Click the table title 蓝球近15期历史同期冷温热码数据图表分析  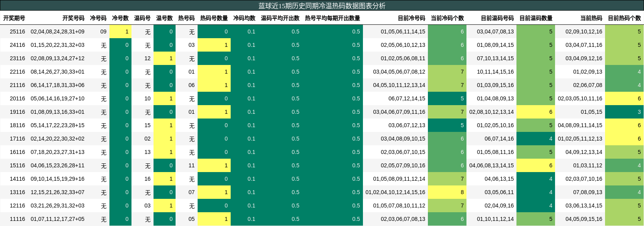coord(322,6)
